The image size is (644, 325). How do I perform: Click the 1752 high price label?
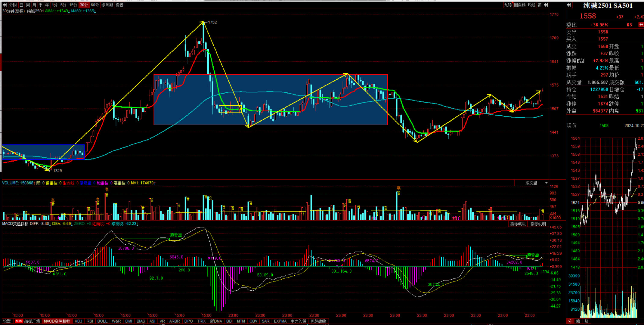click(212, 22)
